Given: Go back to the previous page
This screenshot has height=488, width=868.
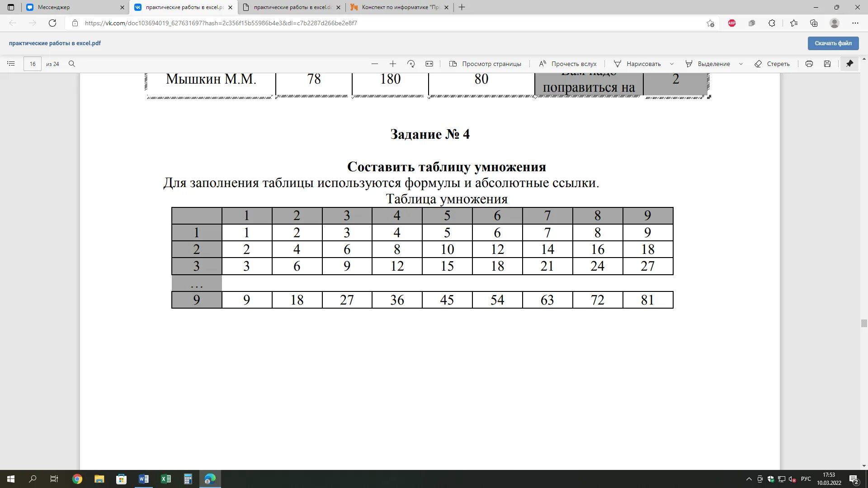Looking at the screenshot, I should tap(13, 23).
